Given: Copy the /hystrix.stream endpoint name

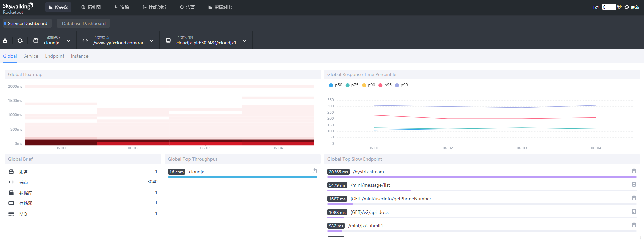Looking at the screenshot, I should click(634, 171).
